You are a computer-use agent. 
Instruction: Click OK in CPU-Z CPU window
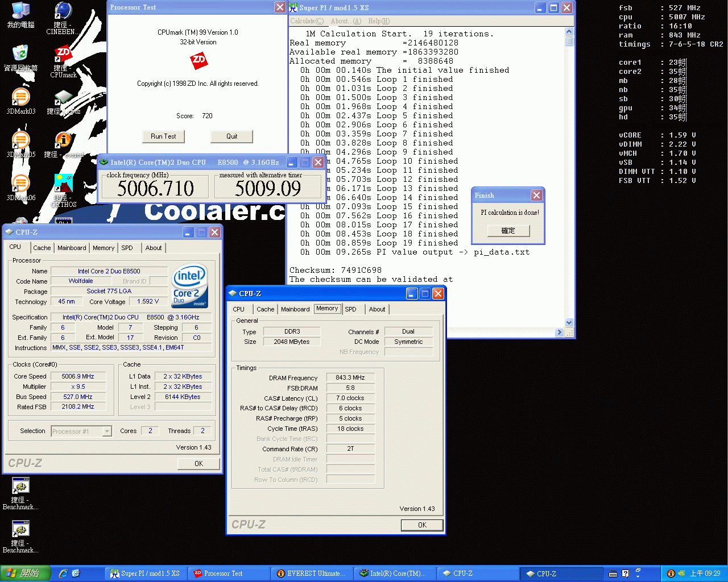coord(198,464)
